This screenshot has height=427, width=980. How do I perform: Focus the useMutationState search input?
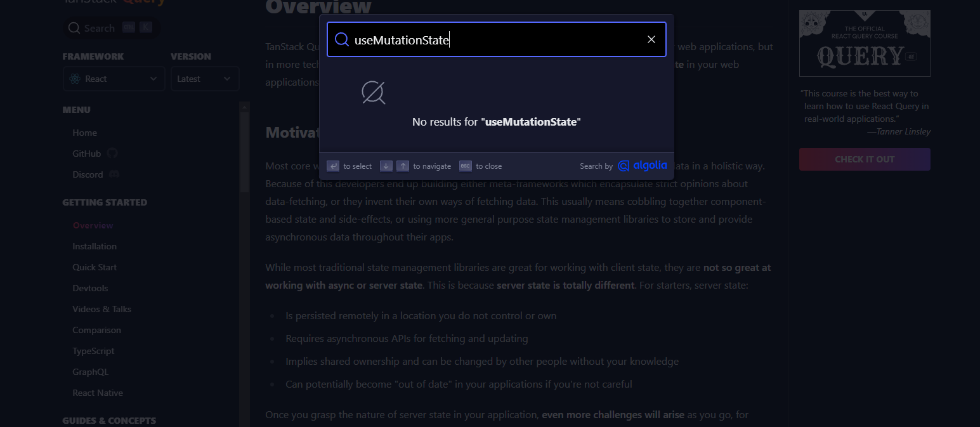[497, 40]
